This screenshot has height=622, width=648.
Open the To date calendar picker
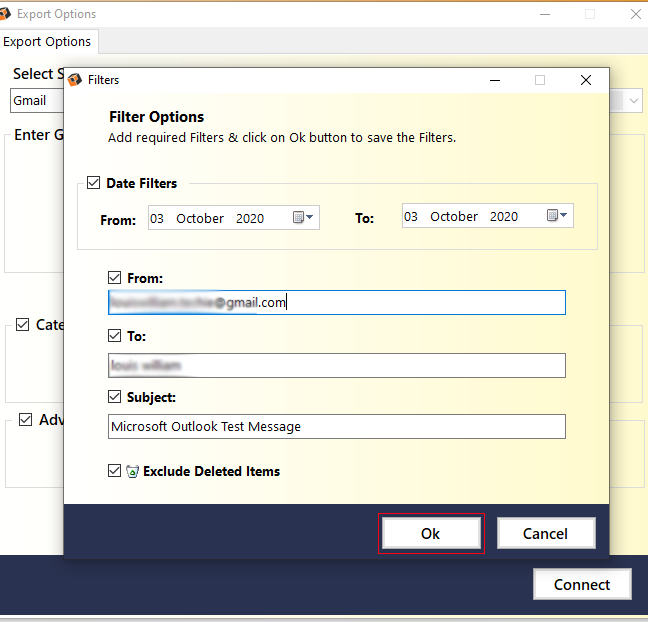click(x=557, y=216)
